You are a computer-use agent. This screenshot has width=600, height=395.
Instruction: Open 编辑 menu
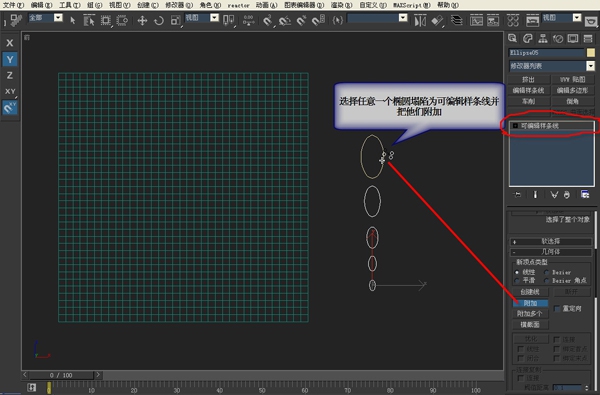tap(41, 5)
